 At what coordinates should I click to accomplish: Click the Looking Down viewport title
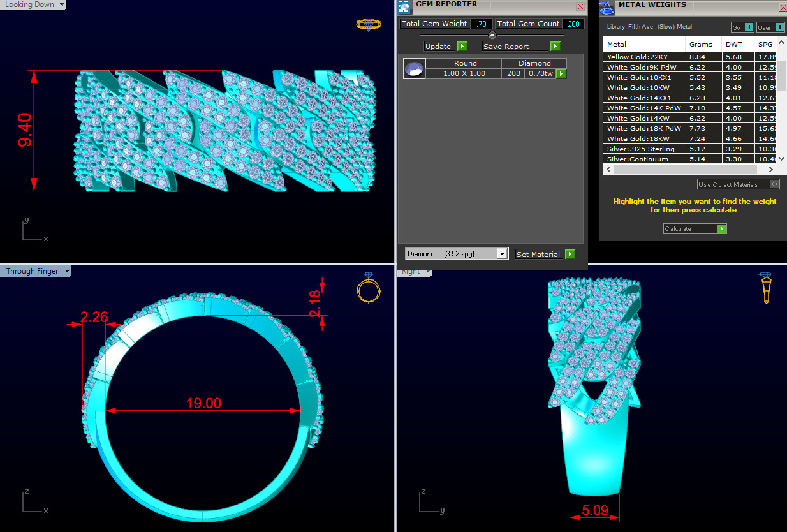(30, 4)
